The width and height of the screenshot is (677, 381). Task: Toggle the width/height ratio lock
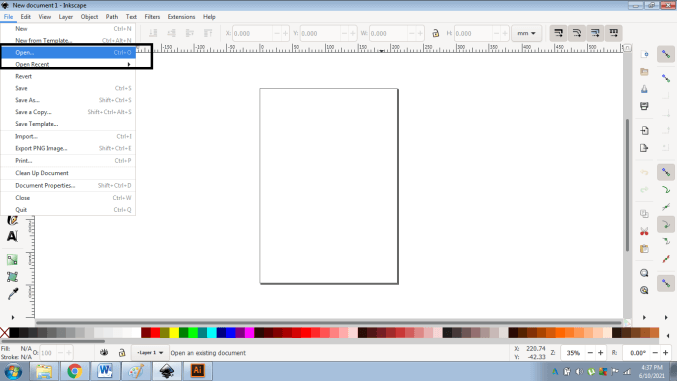click(x=435, y=33)
